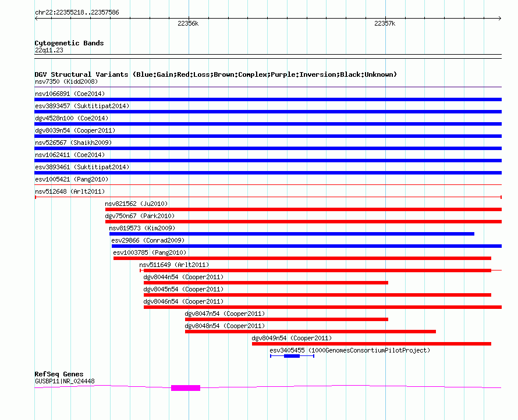Image resolution: width=518 pixels, height=420 pixels.
Task: Click the blue bar under dgv8039n54
Action: click(268, 136)
